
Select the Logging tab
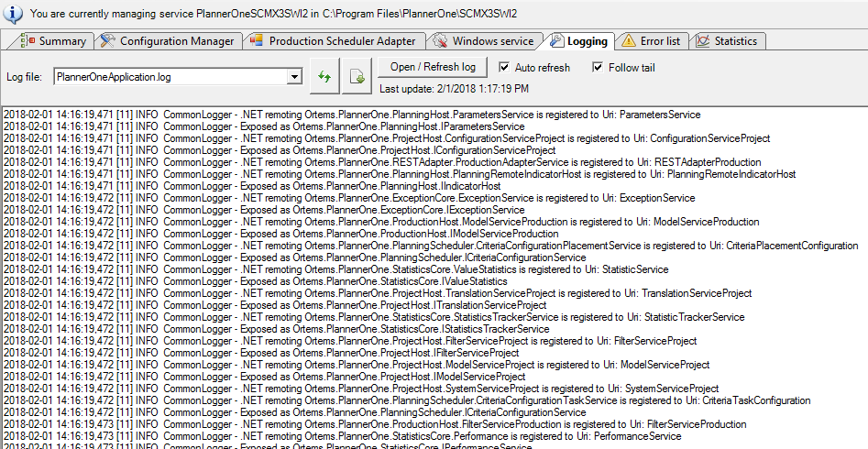coord(579,41)
